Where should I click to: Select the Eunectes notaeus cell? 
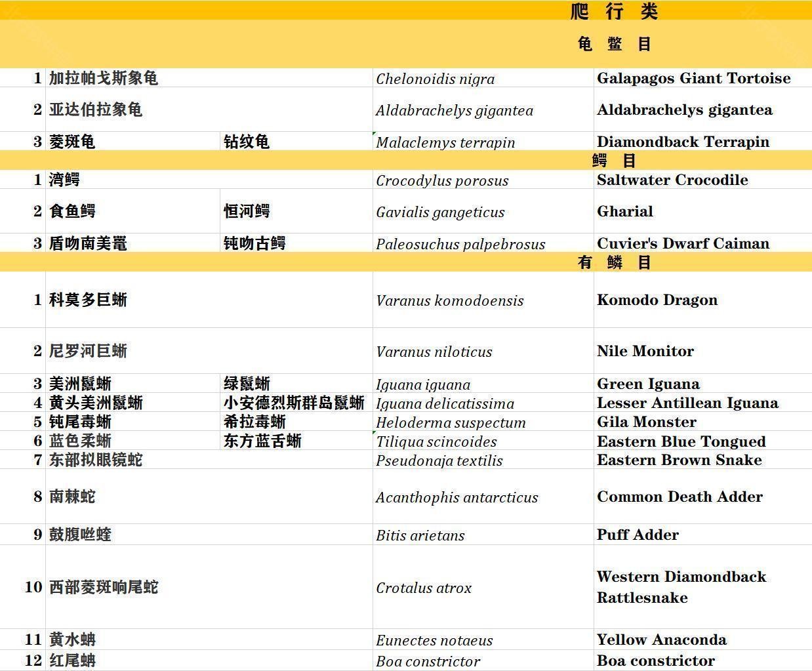(x=434, y=640)
